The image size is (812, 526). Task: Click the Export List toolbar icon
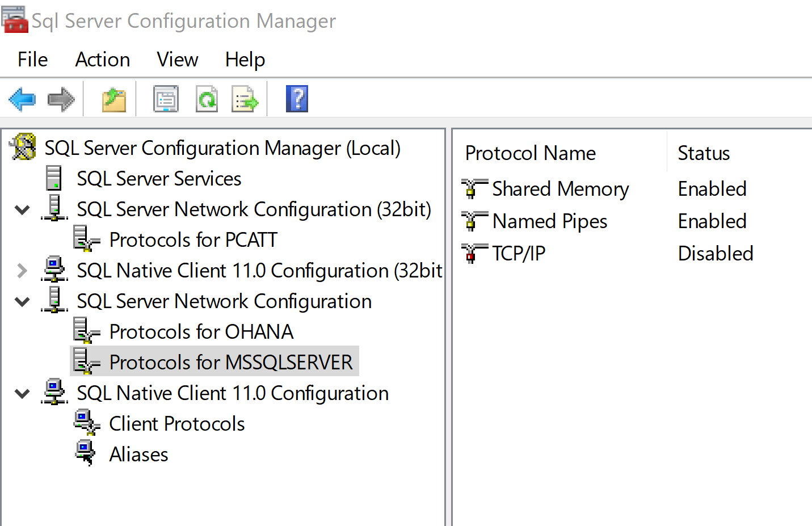click(245, 98)
